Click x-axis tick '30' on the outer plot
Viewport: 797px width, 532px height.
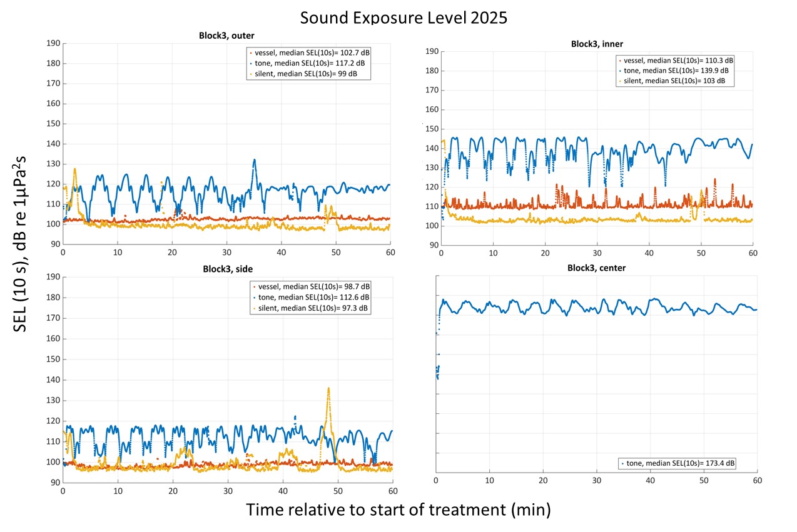click(x=226, y=251)
